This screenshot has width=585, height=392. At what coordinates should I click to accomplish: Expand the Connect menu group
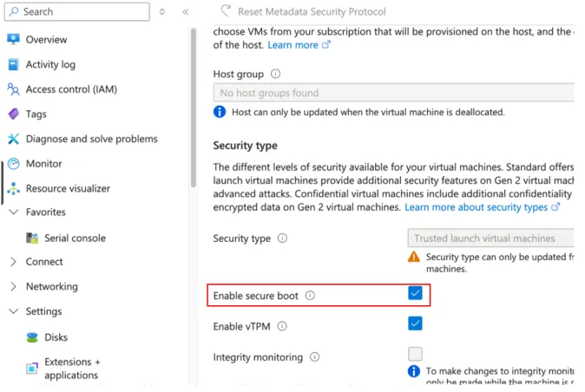pos(13,262)
